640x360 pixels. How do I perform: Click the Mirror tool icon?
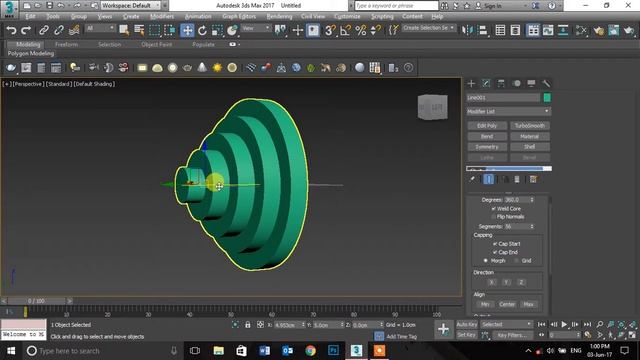(467, 30)
